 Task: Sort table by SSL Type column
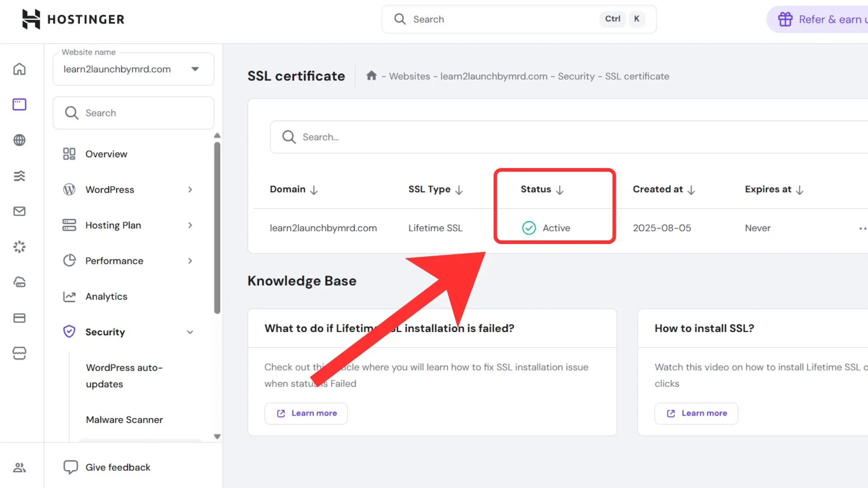(x=435, y=189)
